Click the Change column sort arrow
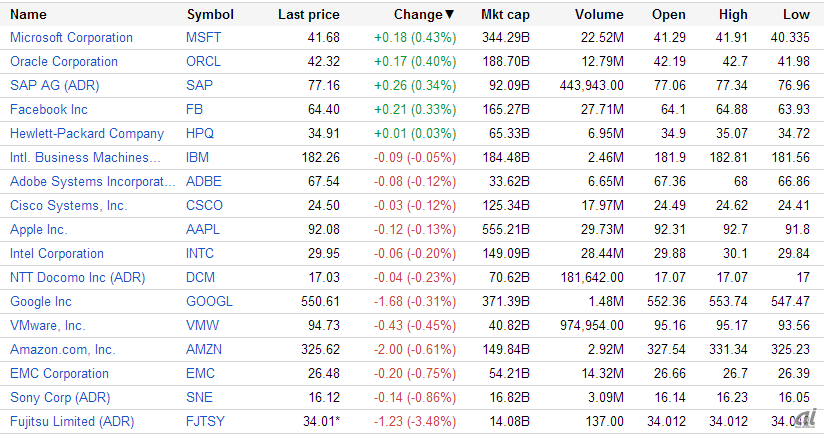 (x=449, y=15)
